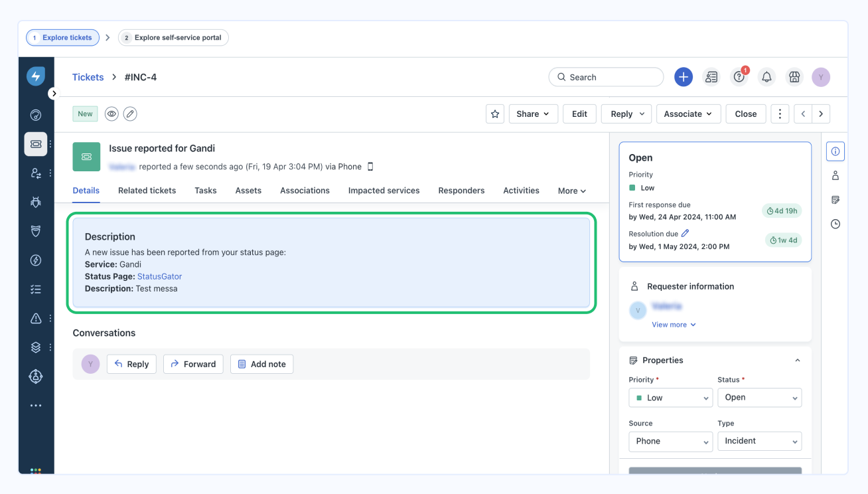
Task: Click the star icon to favorite ticket
Action: (495, 114)
